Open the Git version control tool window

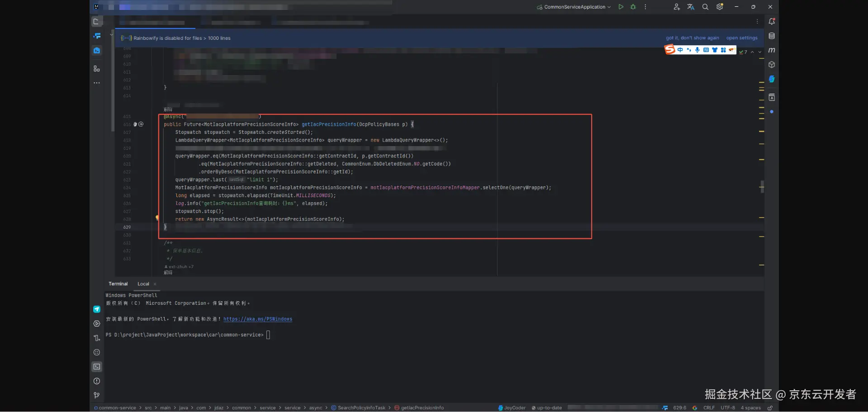point(97,395)
